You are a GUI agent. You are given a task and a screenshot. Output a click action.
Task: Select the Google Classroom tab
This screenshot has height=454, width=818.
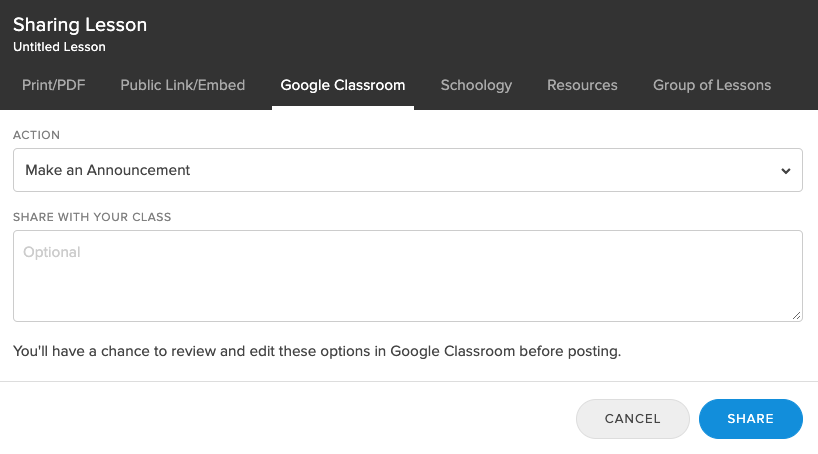pos(343,85)
